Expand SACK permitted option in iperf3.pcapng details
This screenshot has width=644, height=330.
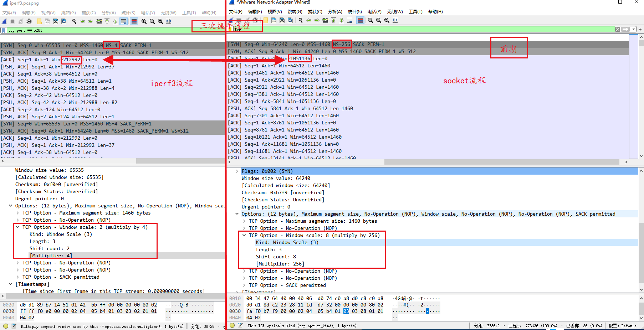click(x=18, y=277)
